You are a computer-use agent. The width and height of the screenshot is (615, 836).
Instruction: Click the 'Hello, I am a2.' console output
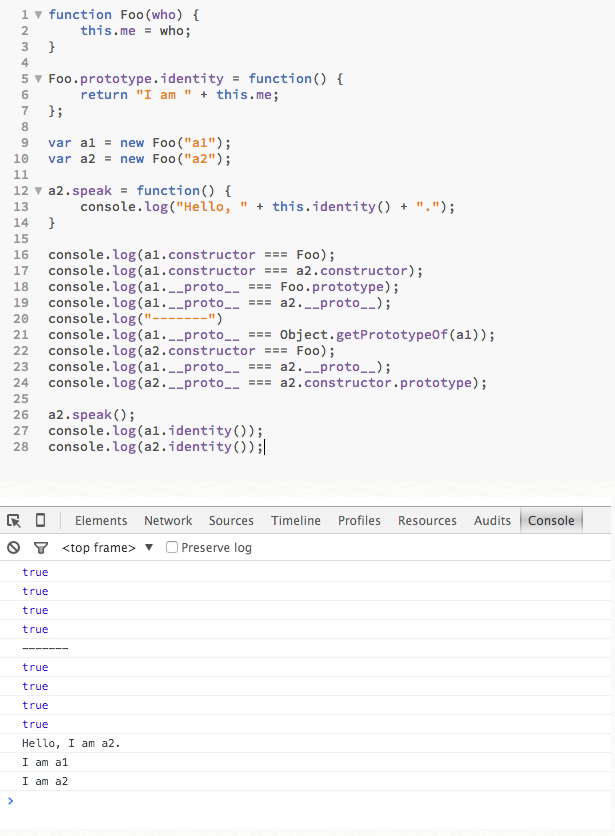pos(71,743)
